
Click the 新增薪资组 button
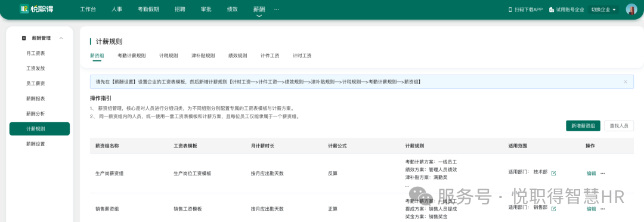[x=583, y=126]
